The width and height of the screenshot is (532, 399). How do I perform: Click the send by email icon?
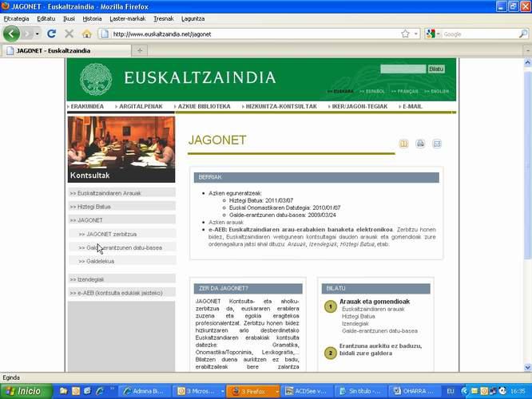(437, 144)
